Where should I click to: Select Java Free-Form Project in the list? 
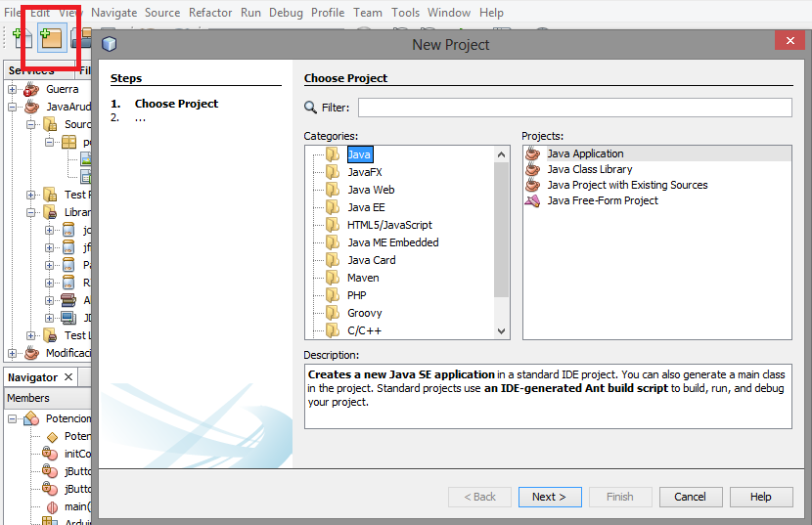(603, 200)
